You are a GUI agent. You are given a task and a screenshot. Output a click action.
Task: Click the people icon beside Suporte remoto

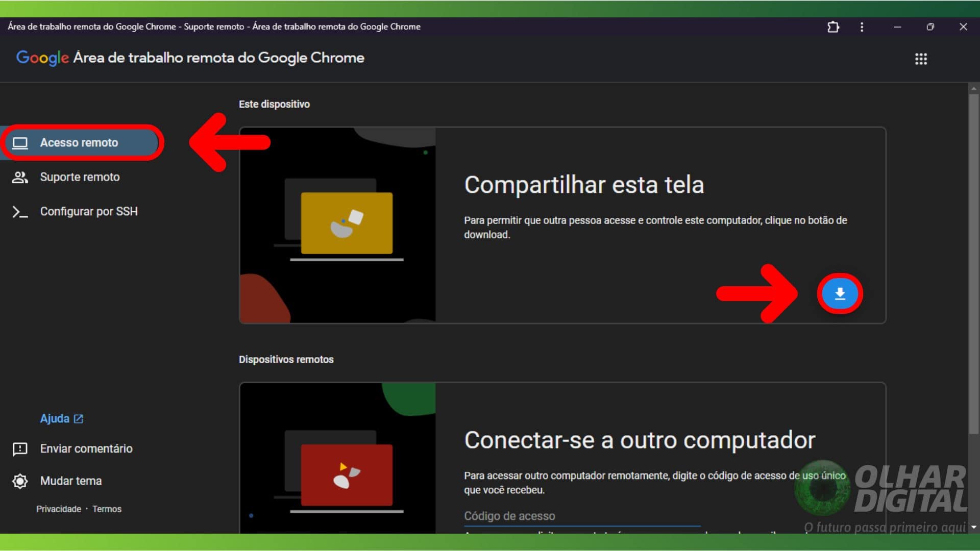tap(20, 177)
